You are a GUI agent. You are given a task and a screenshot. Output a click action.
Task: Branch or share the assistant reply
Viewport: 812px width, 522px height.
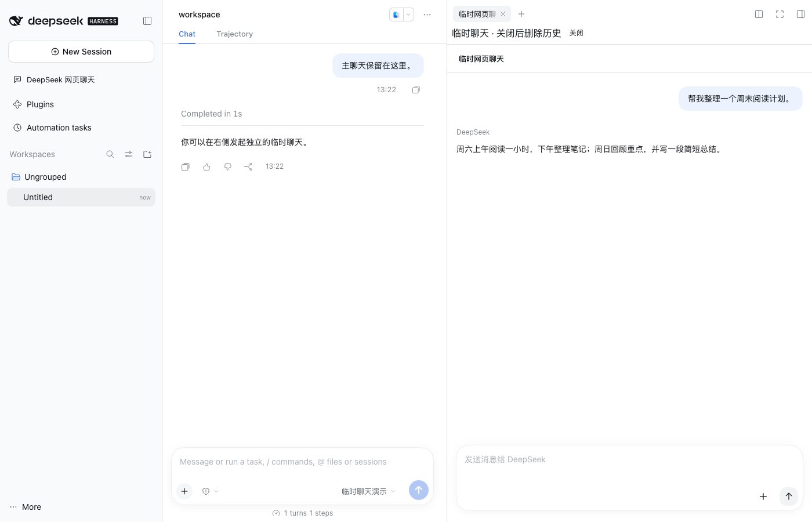[x=248, y=167]
